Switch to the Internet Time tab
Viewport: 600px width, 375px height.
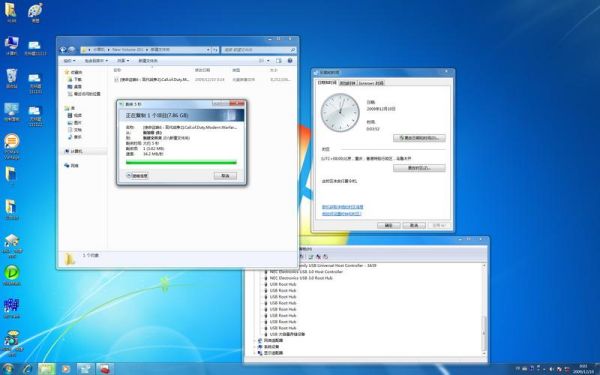pyautogui.click(x=371, y=83)
